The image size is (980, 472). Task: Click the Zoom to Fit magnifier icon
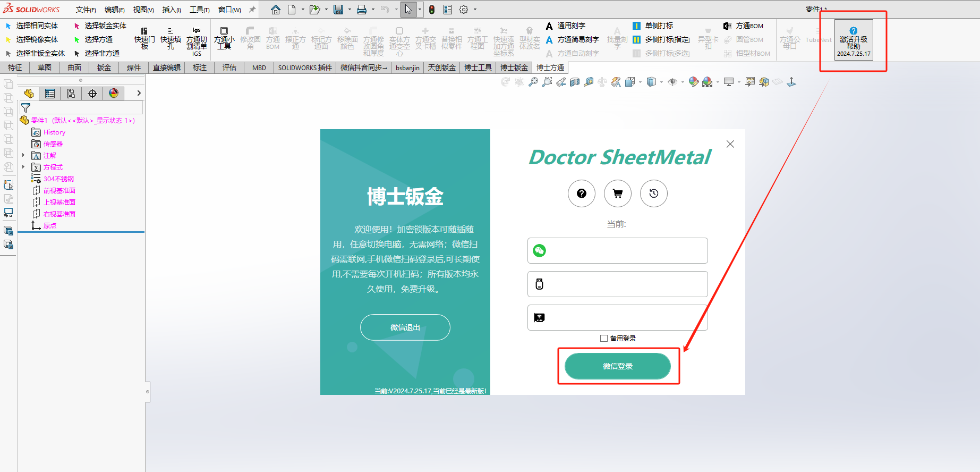533,82
